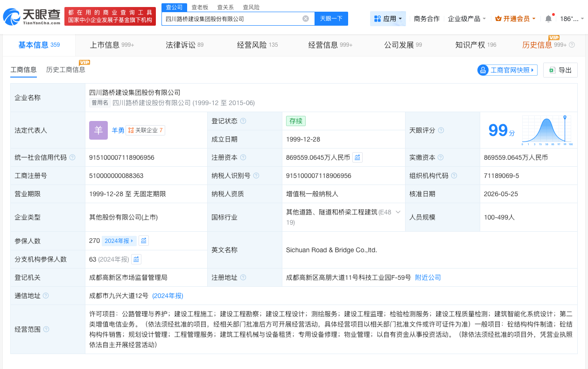Click help icon beside 统一社会信用代码
This screenshot has width=588, height=369.
tap(72, 157)
